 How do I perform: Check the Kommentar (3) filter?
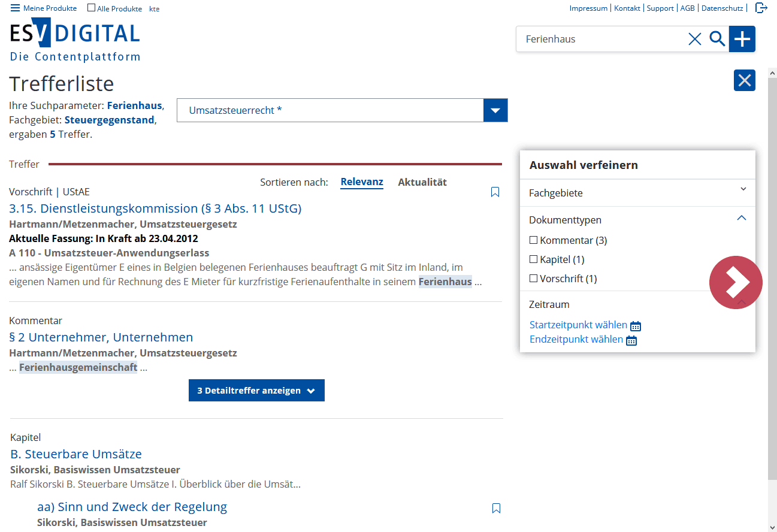pyautogui.click(x=534, y=240)
